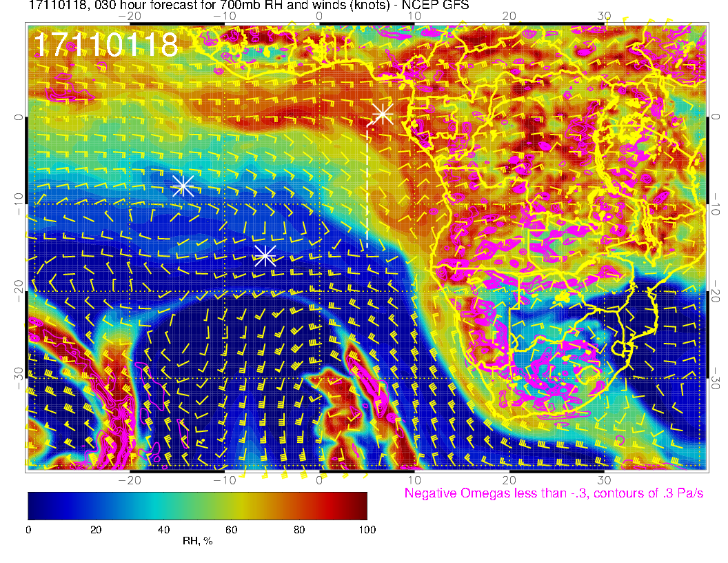This screenshot has width=728, height=563.
Task: Click the large 17110118 timestamp overlay
Action: pos(105,46)
